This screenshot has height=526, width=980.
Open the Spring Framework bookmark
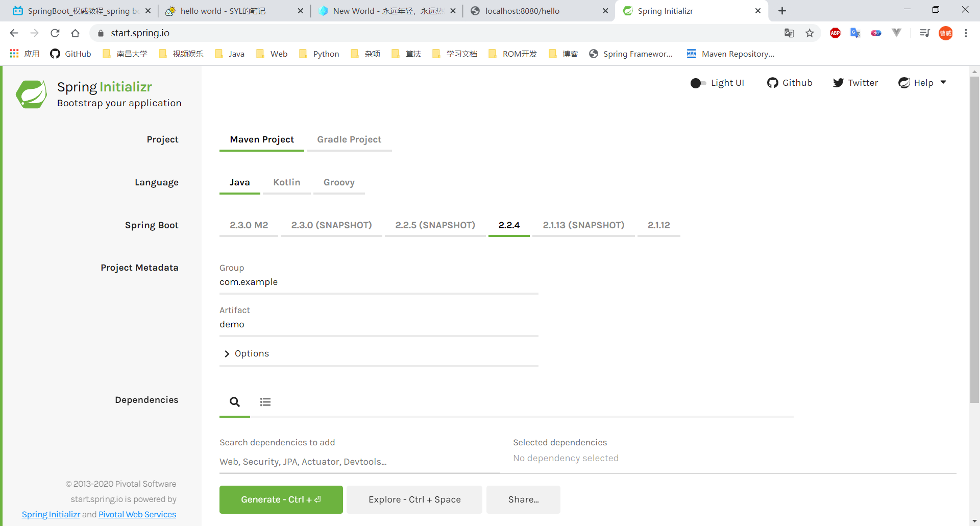[631, 54]
